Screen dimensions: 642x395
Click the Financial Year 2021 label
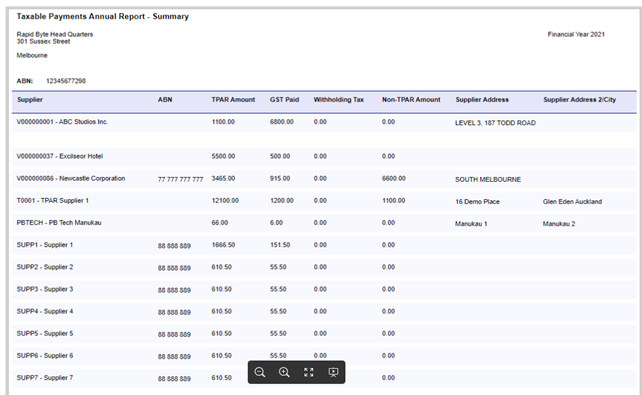(576, 34)
